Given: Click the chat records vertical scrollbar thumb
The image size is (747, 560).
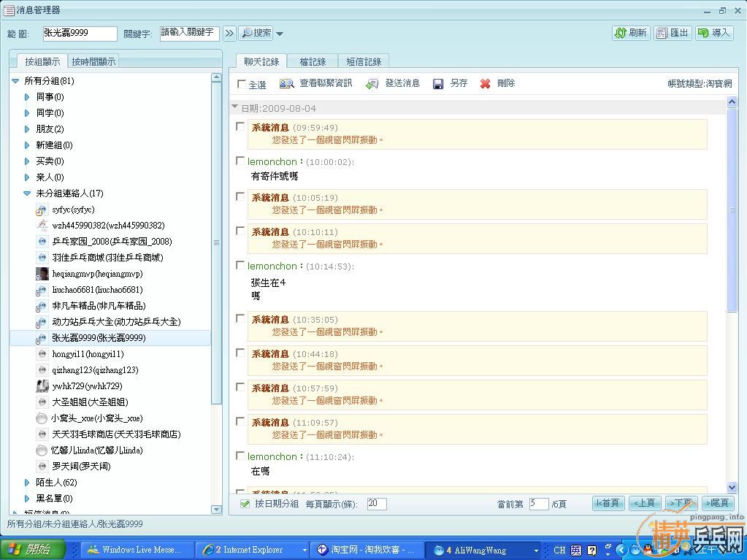Looking at the screenshot, I should coord(732,210).
